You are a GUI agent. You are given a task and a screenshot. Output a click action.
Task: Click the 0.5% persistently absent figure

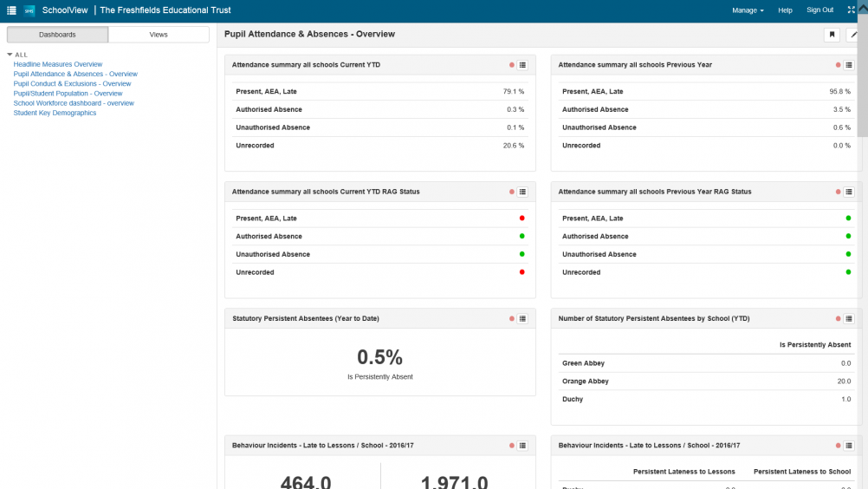coord(379,357)
